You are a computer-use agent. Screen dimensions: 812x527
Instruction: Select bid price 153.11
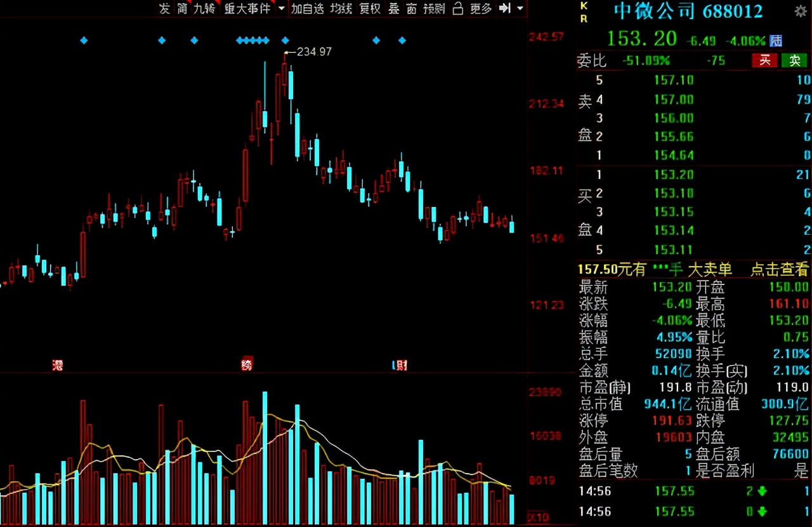click(674, 250)
